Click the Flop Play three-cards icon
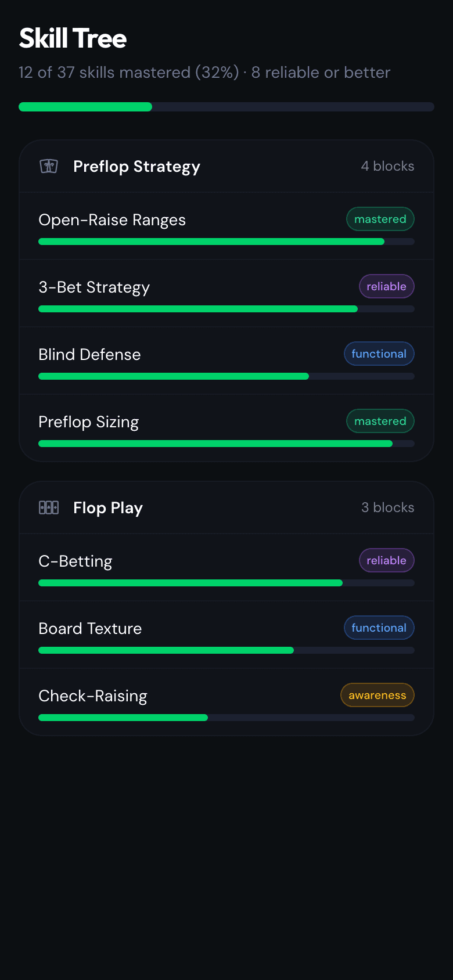The height and width of the screenshot is (980, 453). [49, 508]
